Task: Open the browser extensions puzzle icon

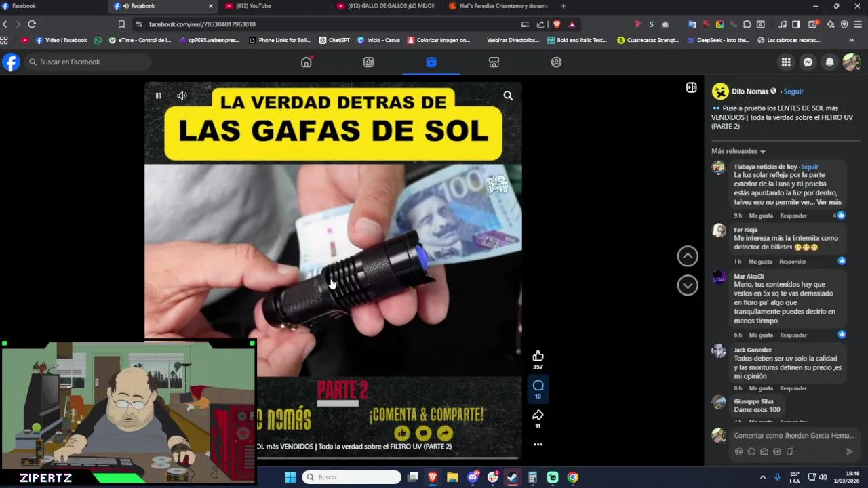Action: pyautogui.click(x=747, y=24)
